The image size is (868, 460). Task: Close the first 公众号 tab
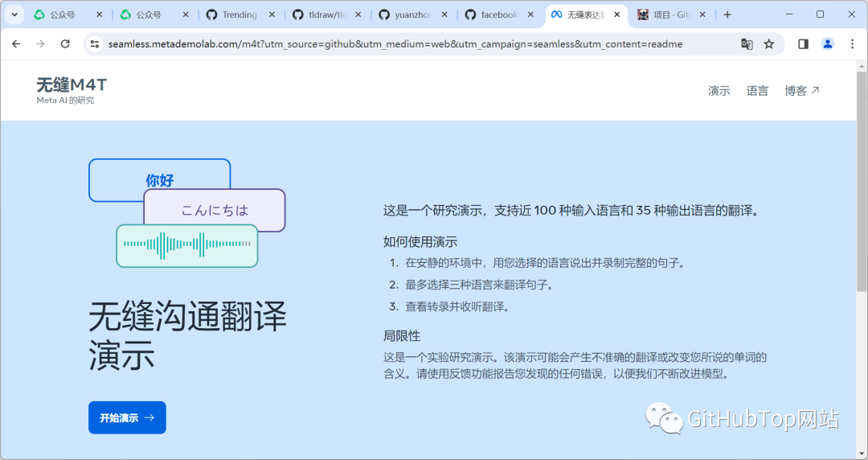99,15
